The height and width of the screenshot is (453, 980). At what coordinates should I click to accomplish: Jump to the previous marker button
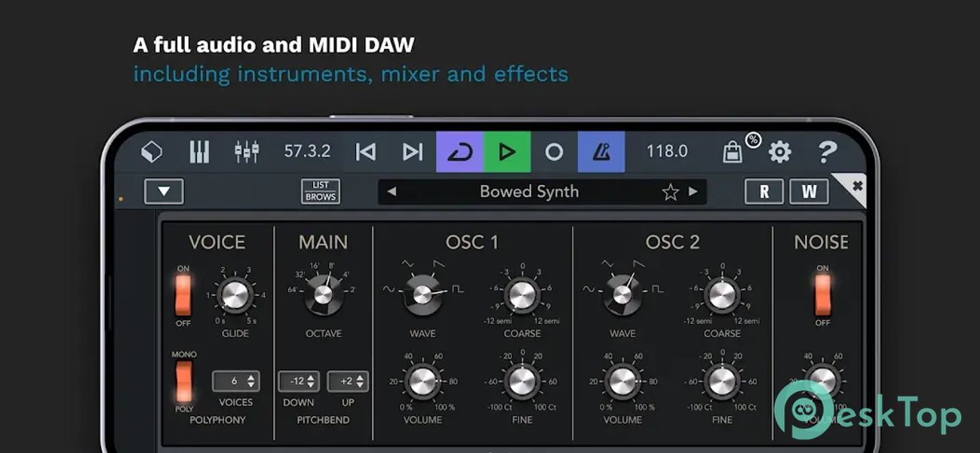tap(366, 152)
